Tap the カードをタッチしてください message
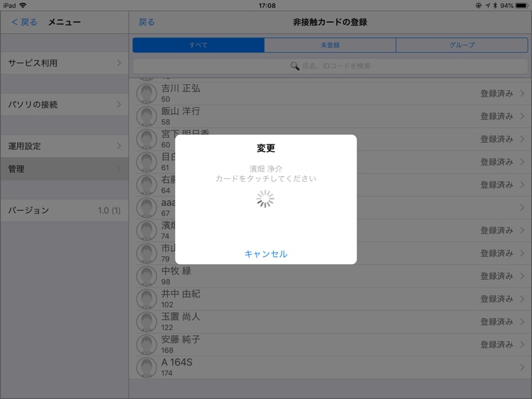 266,179
